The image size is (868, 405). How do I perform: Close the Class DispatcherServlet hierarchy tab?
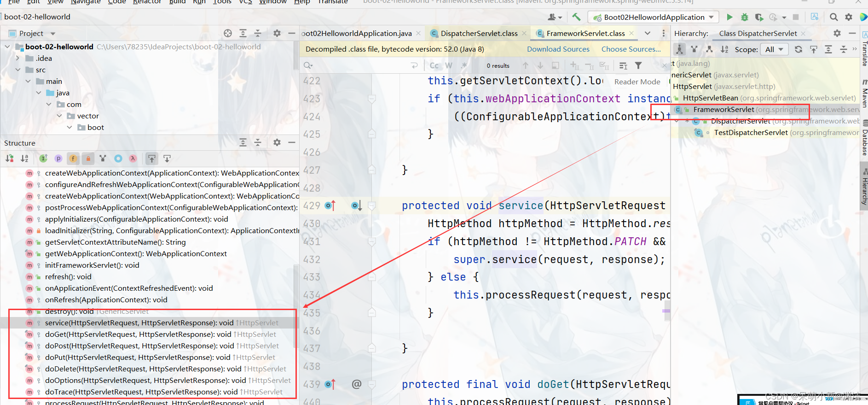coord(803,33)
